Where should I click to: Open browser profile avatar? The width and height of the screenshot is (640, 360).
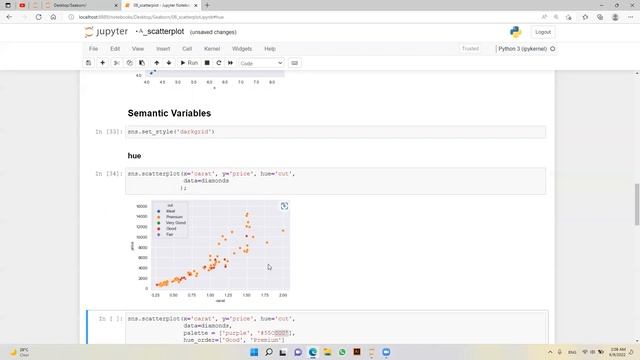pos(615,17)
